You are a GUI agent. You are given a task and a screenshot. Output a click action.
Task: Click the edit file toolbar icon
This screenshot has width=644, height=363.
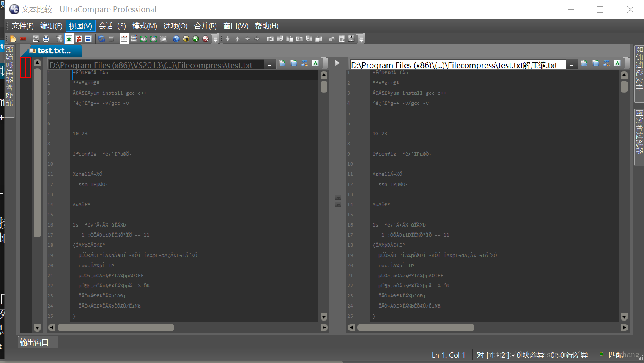342,39
